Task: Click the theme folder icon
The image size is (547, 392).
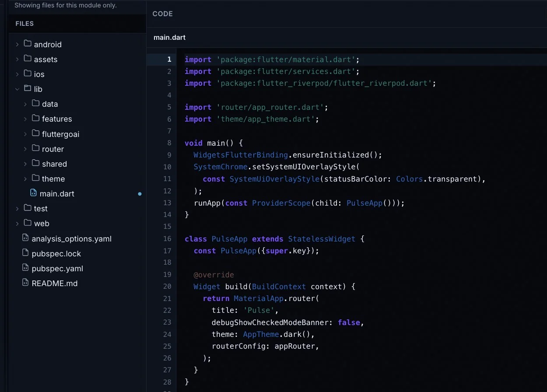Action: [36, 178]
